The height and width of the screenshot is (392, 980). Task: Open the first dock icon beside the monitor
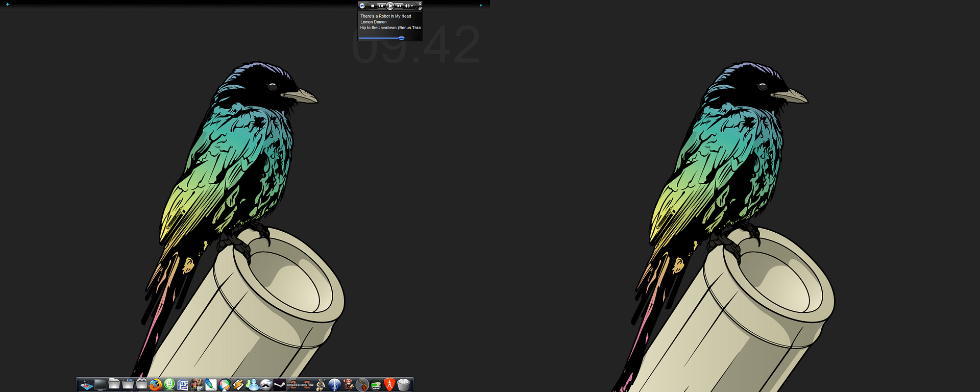(86, 384)
